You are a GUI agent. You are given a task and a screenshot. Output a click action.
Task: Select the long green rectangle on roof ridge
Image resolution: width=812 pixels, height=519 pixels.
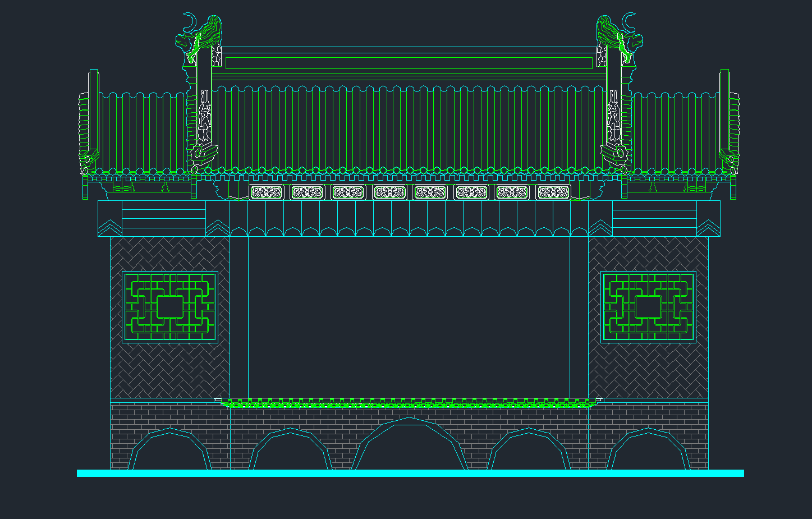pos(409,63)
